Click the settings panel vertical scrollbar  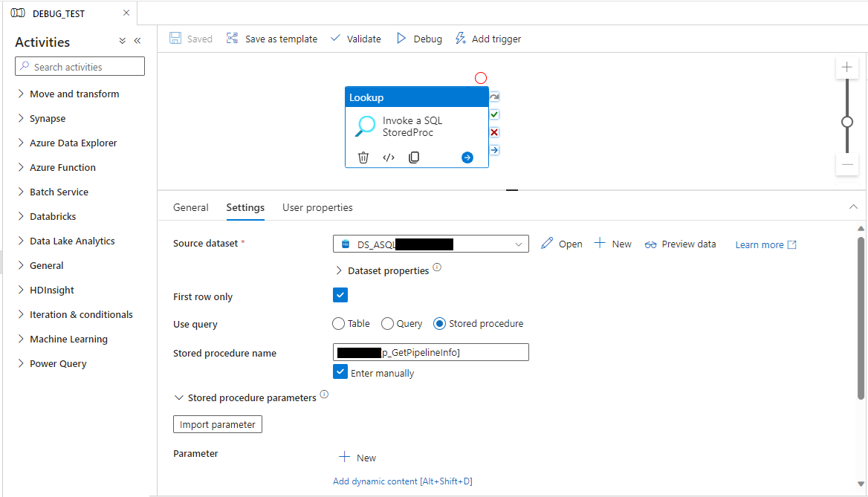[861, 318]
